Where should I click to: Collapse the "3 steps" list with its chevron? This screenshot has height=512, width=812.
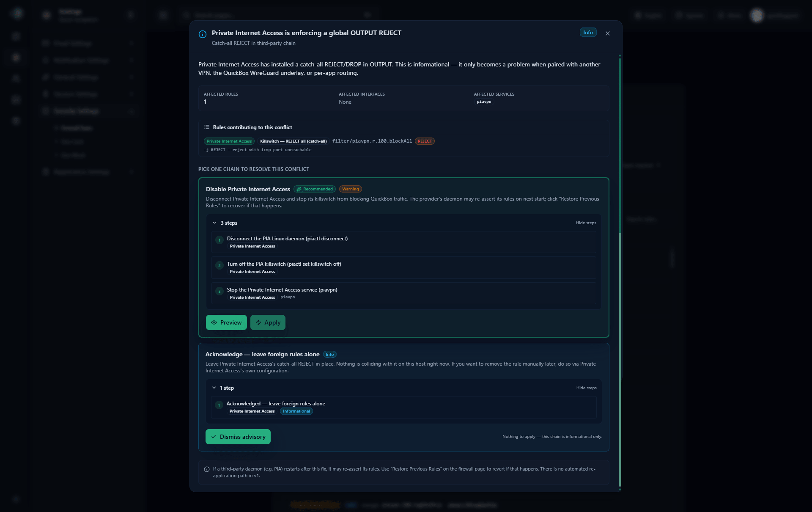click(x=214, y=223)
